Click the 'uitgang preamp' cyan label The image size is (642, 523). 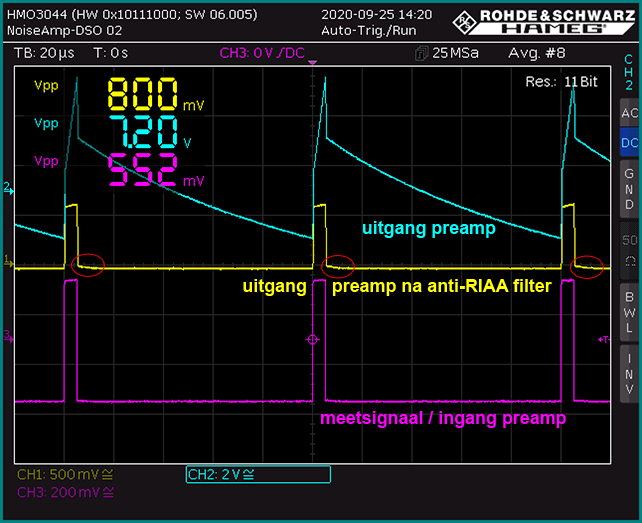pos(429,228)
